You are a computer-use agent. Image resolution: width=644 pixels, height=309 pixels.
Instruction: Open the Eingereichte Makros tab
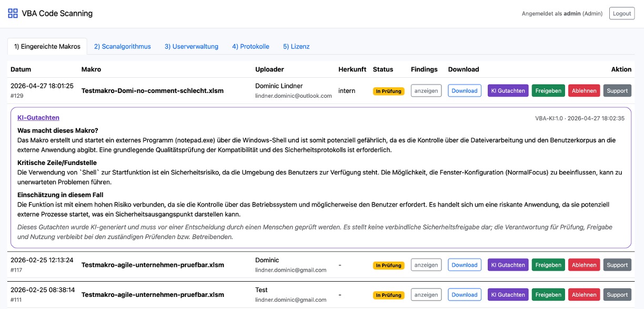pos(47,46)
